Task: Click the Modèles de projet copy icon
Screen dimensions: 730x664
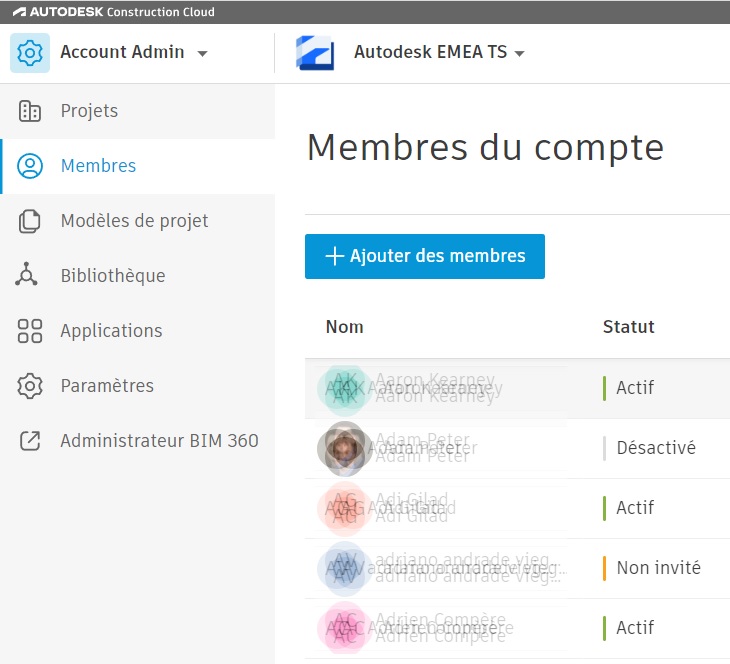Action: pos(29,221)
